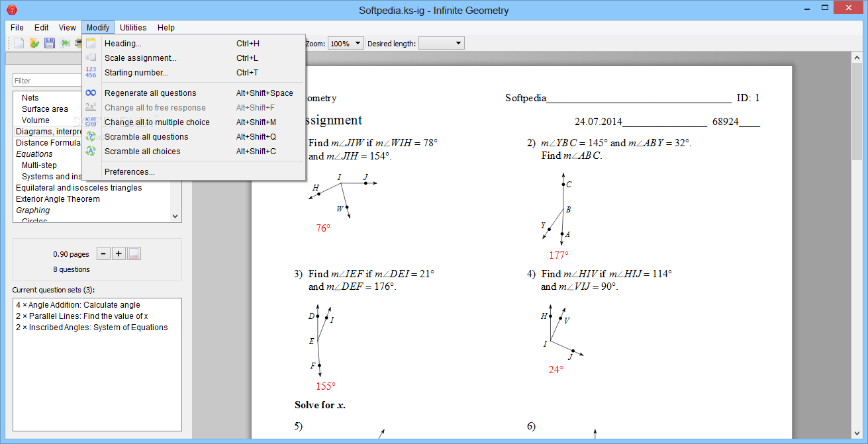The width and height of the screenshot is (868, 444).
Task: Click the 0.90 pages label
Action: (x=71, y=254)
